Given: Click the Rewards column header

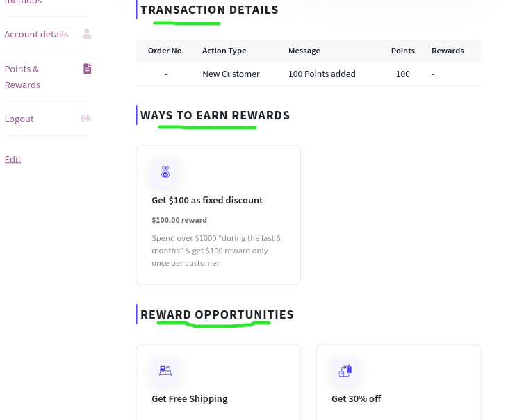Looking at the screenshot, I should click(x=448, y=51).
